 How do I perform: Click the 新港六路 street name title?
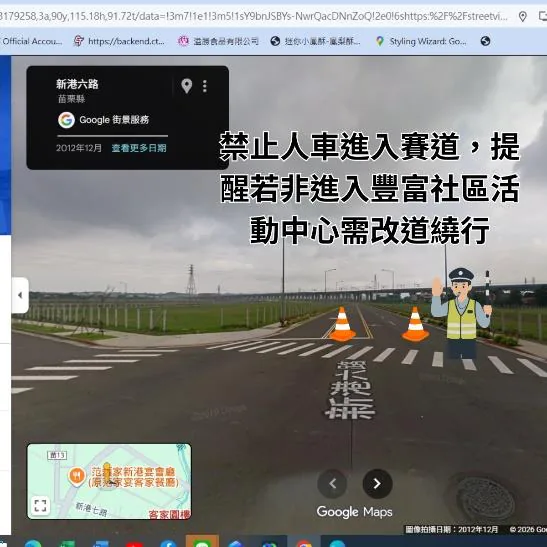[77, 84]
